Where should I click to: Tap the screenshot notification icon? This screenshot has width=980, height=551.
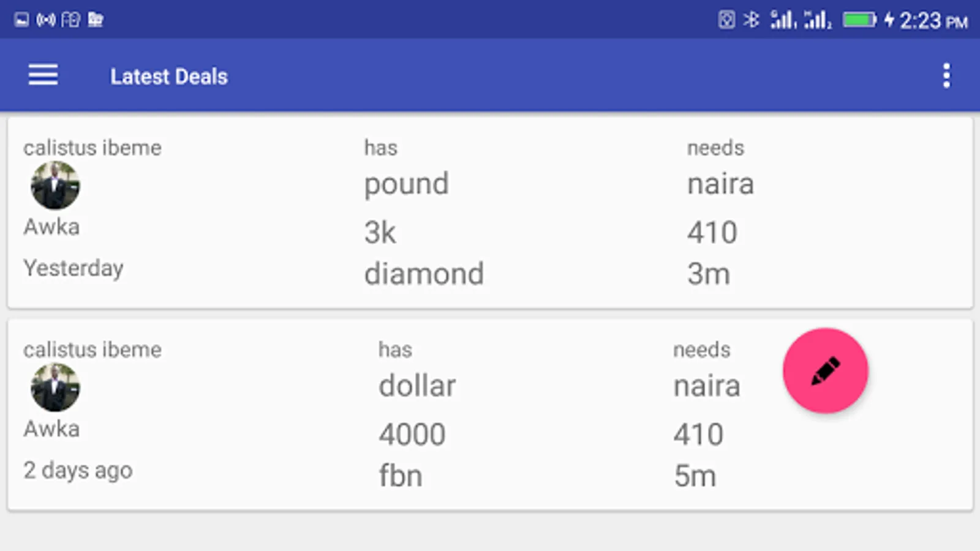[x=21, y=20]
